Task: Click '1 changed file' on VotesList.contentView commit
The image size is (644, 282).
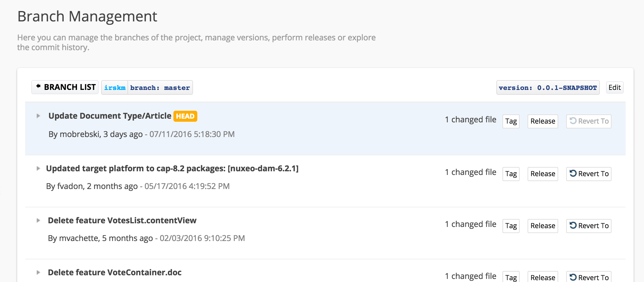Action: (471, 224)
